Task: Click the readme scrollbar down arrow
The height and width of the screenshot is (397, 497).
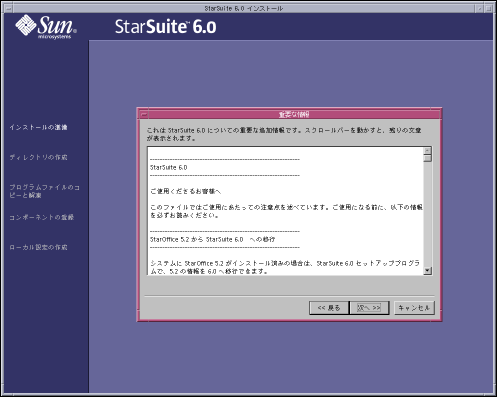Action: [x=427, y=271]
